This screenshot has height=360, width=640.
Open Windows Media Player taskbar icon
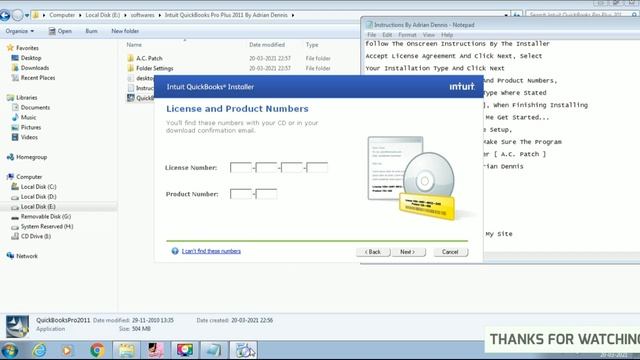coord(67,350)
